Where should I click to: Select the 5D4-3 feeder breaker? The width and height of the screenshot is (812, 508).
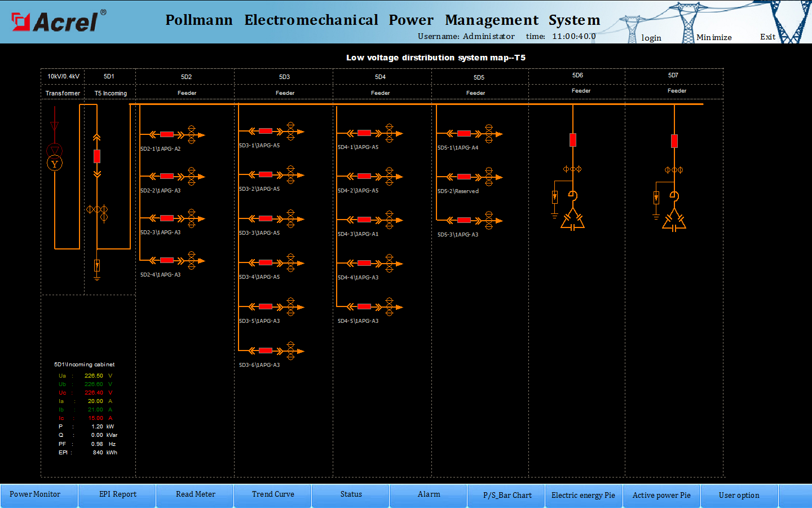(x=364, y=220)
